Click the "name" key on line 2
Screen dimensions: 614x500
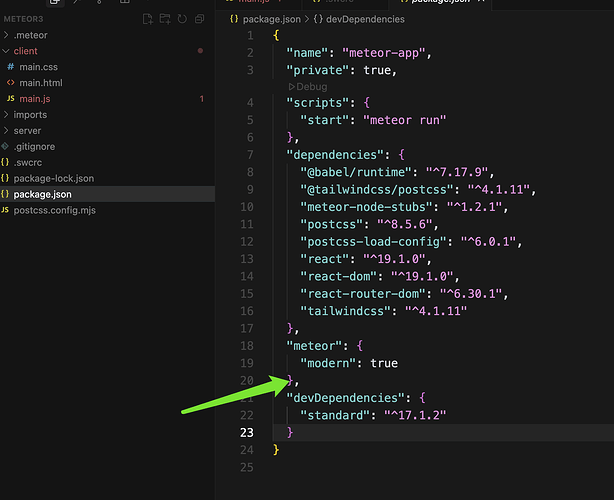click(x=307, y=53)
